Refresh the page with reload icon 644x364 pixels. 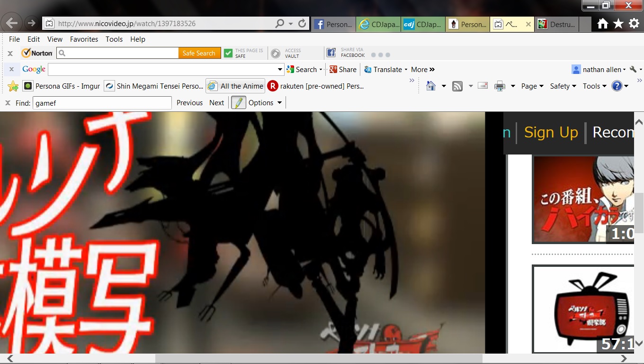[x=302, y=23]
